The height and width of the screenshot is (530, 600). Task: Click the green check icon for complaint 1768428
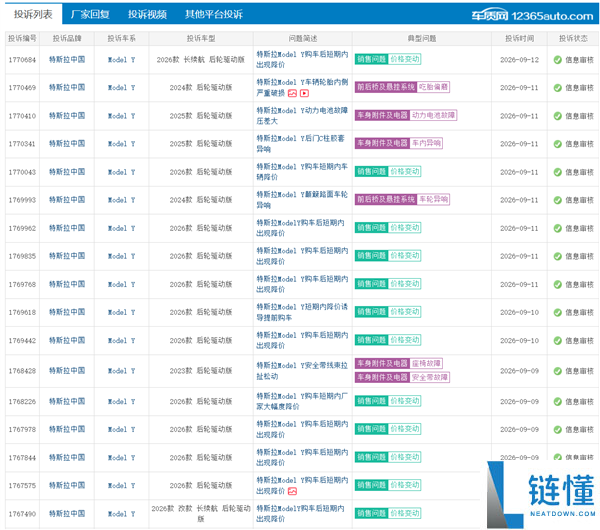(558, 371)
